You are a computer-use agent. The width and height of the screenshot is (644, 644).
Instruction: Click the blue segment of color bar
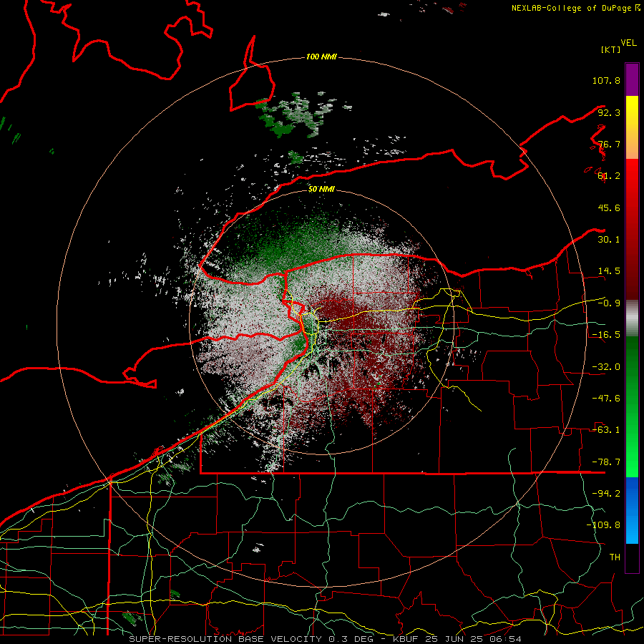point(632,510)
